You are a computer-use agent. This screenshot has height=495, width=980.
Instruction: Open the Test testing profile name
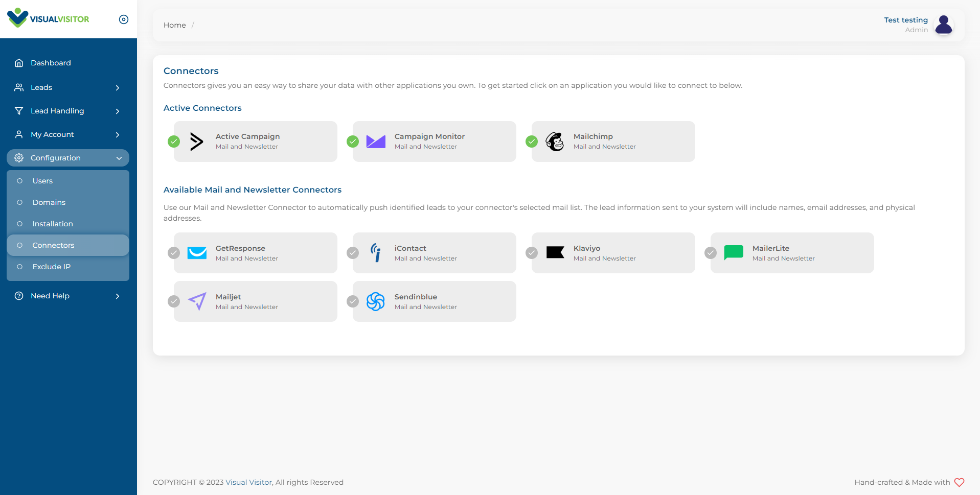click(906, 20)
